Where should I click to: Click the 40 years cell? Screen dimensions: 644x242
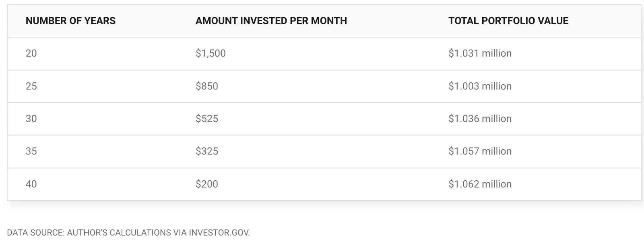click(x=31, y=184)
